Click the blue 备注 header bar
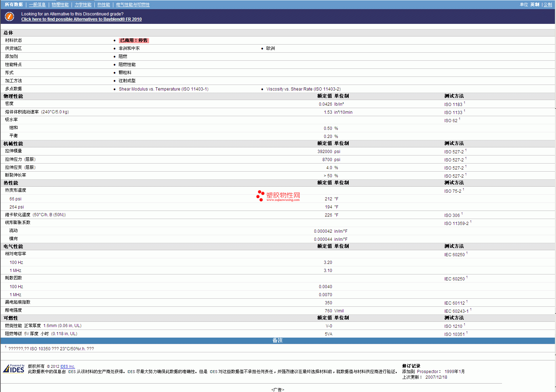556x392 pixels. click(x=277, y=340)
